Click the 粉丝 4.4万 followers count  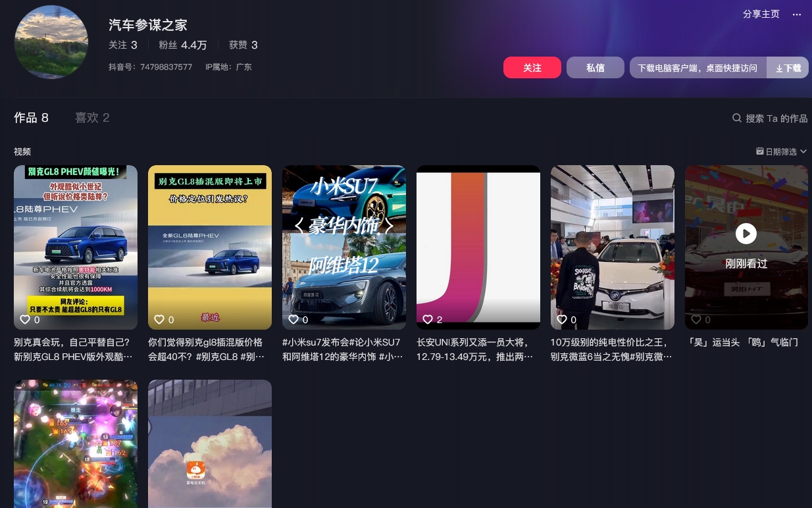tap(183, 45)
